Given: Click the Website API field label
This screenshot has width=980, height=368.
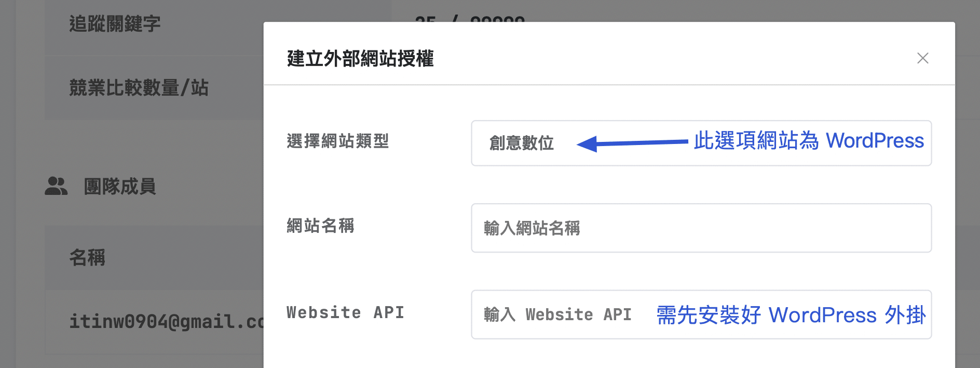Looking at the screenshot, I should click(345, 313).
